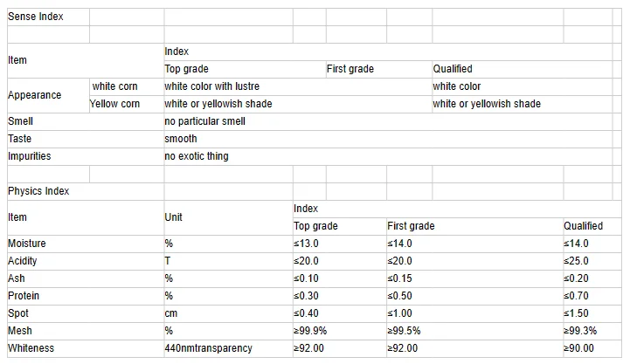Click the "≤0.15" ash value
The width and height of the screenshot is (630, 364).
pos(399,278)
